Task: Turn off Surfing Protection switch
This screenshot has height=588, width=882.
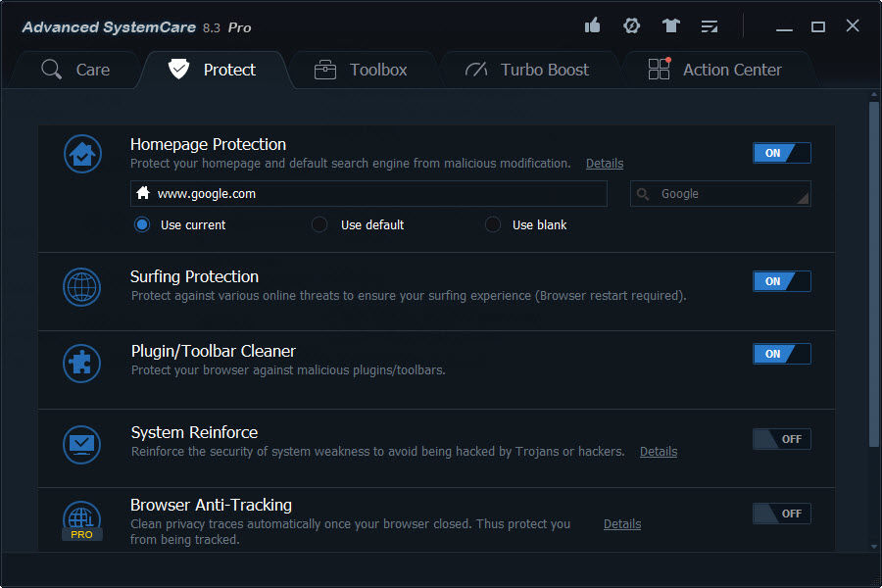Action: coord(782,281)
